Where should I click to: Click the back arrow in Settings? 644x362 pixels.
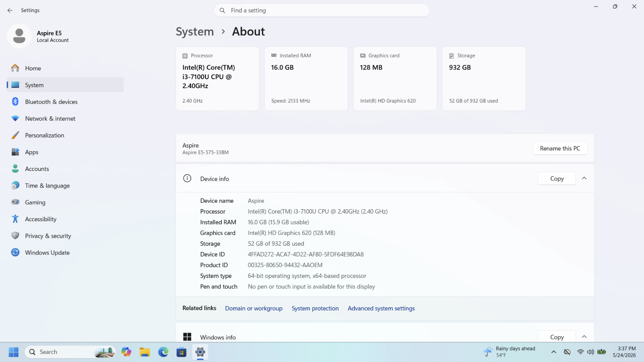click(x=10, y=10)
